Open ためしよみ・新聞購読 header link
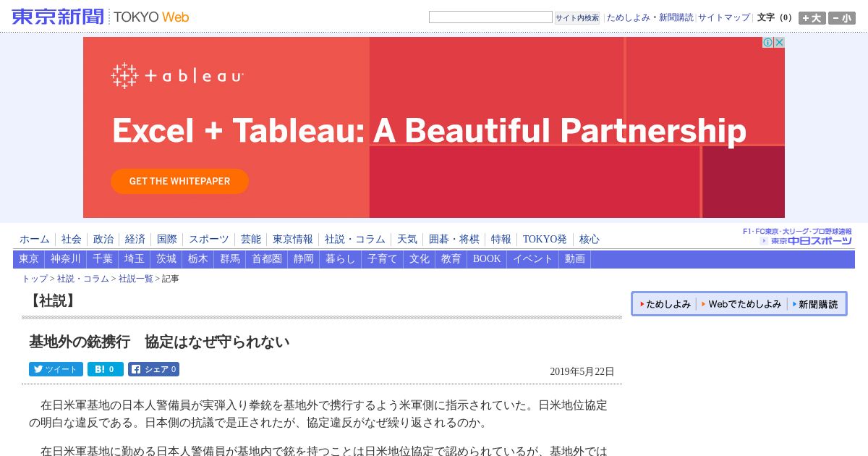868x456 pixels. [x=650, y=17]
